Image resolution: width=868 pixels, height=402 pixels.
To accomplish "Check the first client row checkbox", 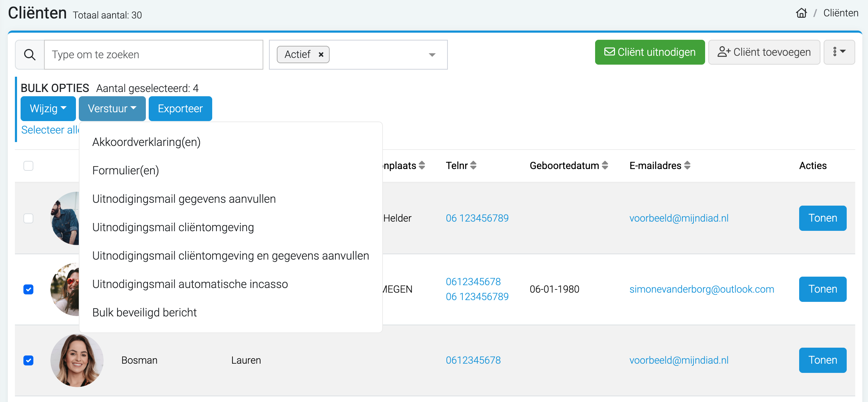I will pyautogui.click(x=28, y=218).
